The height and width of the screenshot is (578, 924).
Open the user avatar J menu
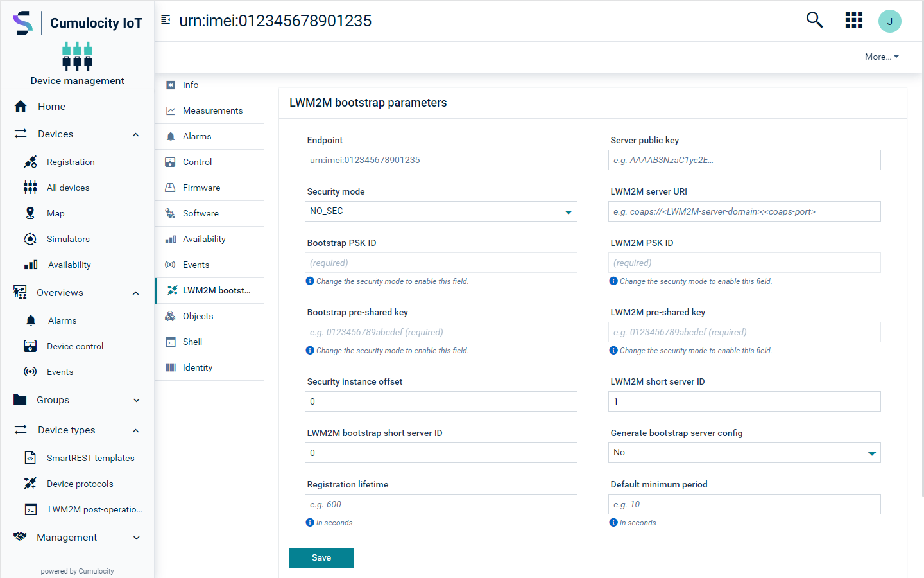[x=889, y=21]
